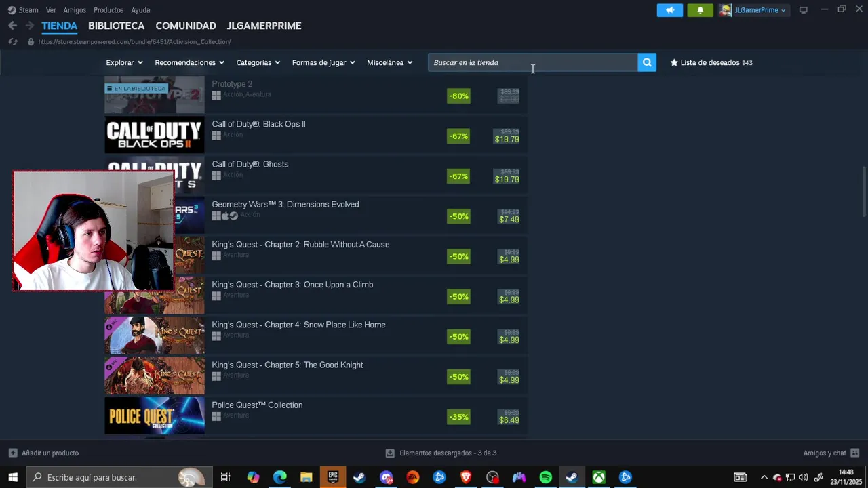The width and height of the screenshot is (868, 488).
Task: Open the Amigos menu
Action: 75,10
